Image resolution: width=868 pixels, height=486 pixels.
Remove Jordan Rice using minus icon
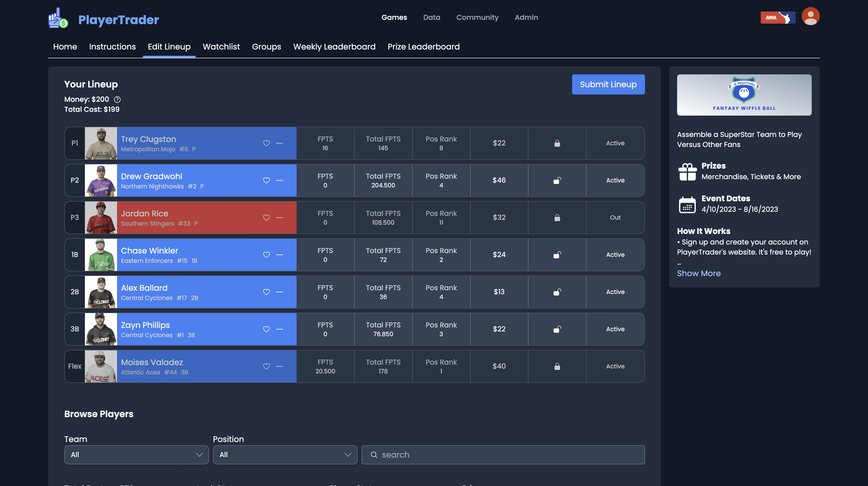[279, 217]
